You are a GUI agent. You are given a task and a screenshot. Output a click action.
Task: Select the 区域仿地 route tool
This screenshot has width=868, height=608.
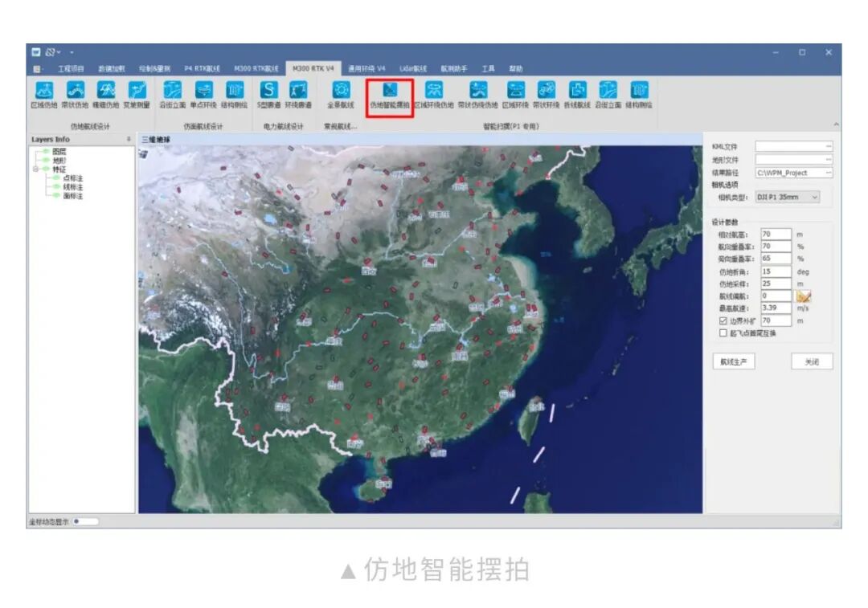(x=43, y=95)
